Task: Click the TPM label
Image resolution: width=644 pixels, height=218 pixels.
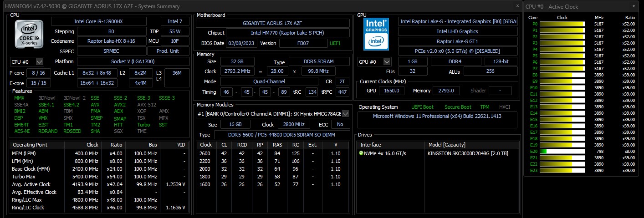Action: (485, 107)
